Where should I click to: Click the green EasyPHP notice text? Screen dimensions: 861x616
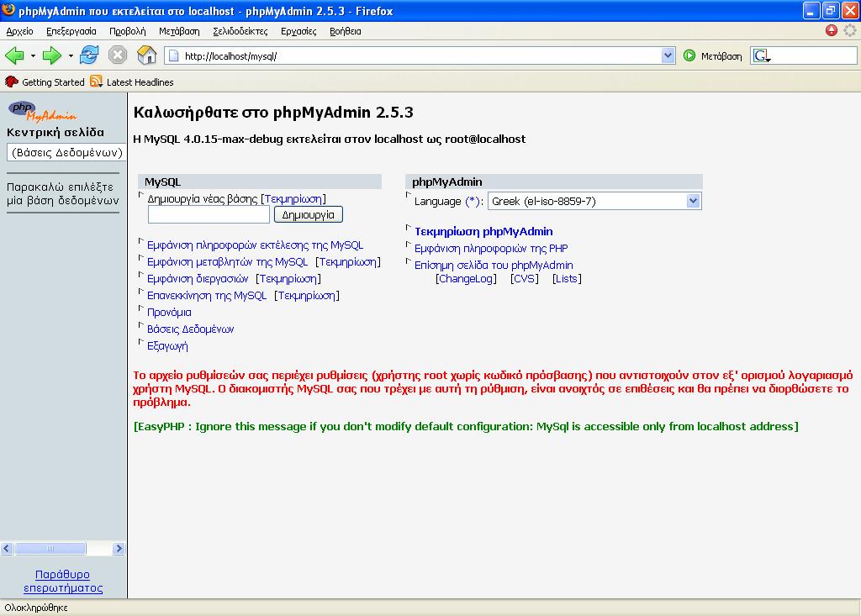(x=466, y=427)
